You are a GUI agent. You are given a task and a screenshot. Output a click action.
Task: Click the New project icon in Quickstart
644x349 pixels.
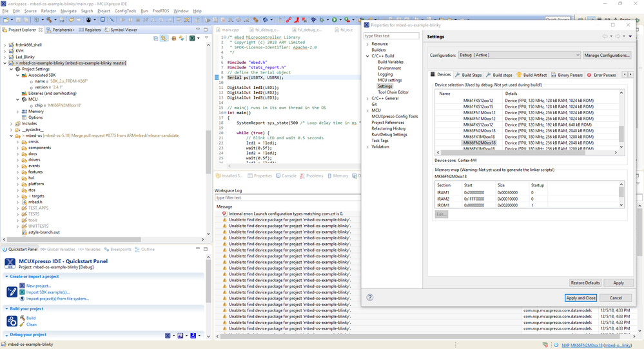[22, 286]
